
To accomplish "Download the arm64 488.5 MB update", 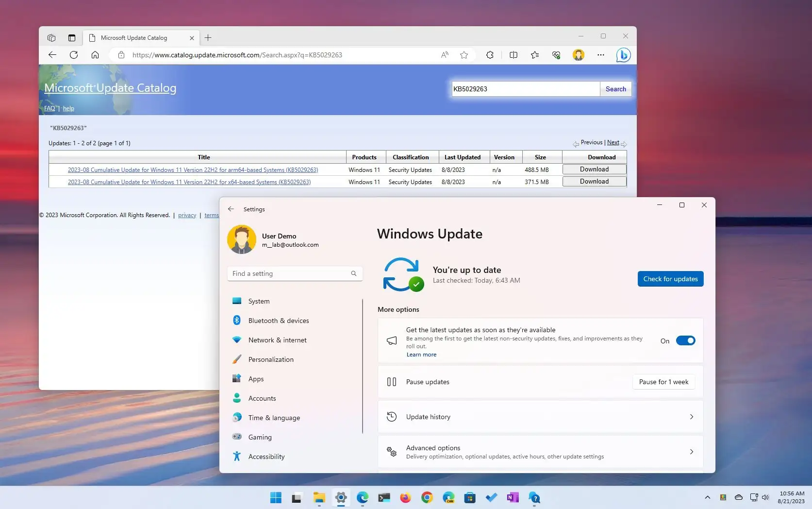I will pos(594,170).
